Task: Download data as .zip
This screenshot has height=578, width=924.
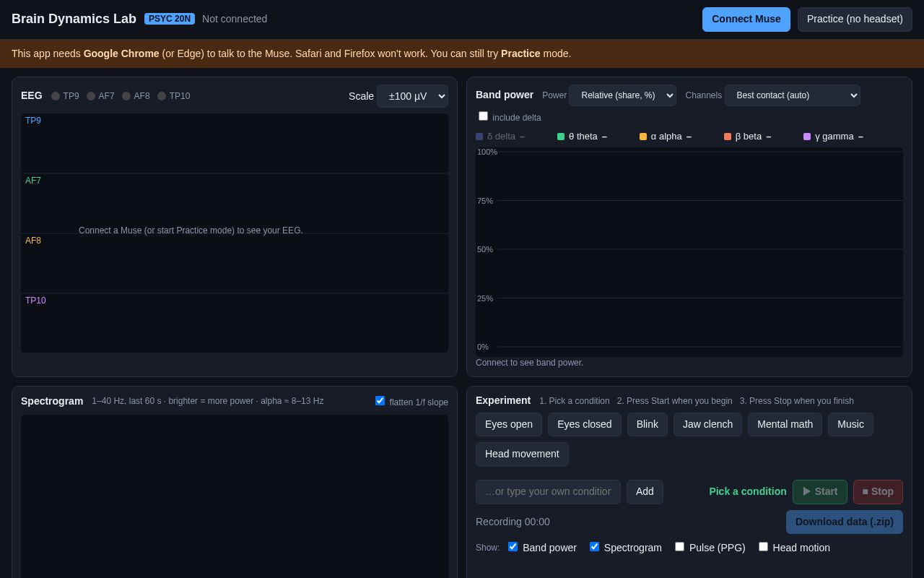Action: point(845,522)
